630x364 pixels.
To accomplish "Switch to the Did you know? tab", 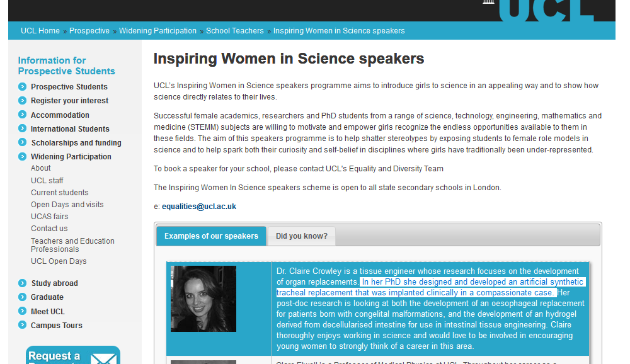I will coord(301,236).
